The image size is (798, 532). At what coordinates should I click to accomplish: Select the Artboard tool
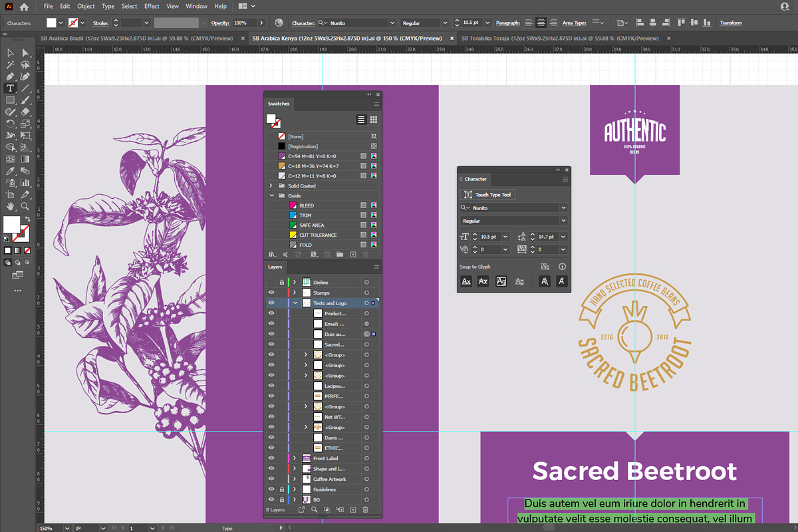coord(11,195)
